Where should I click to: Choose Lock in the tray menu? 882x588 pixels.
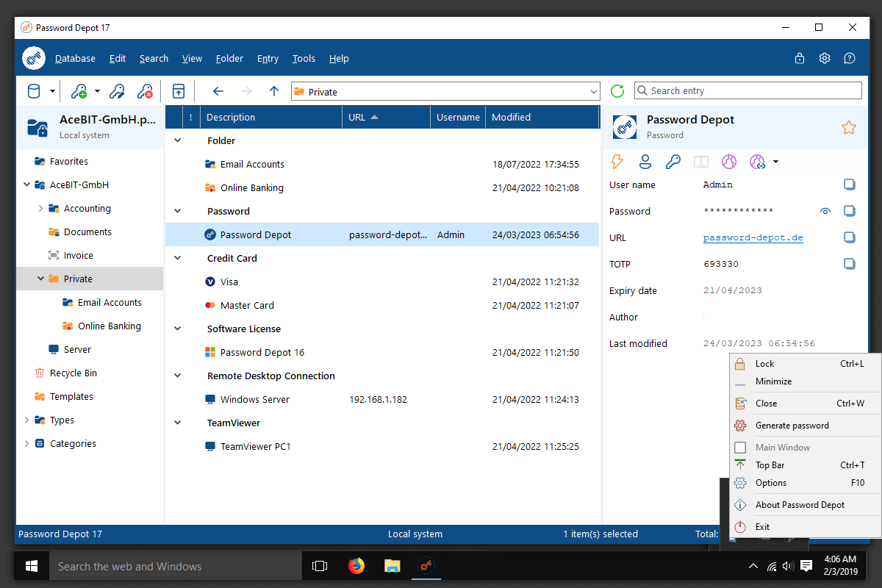[806, 364]
